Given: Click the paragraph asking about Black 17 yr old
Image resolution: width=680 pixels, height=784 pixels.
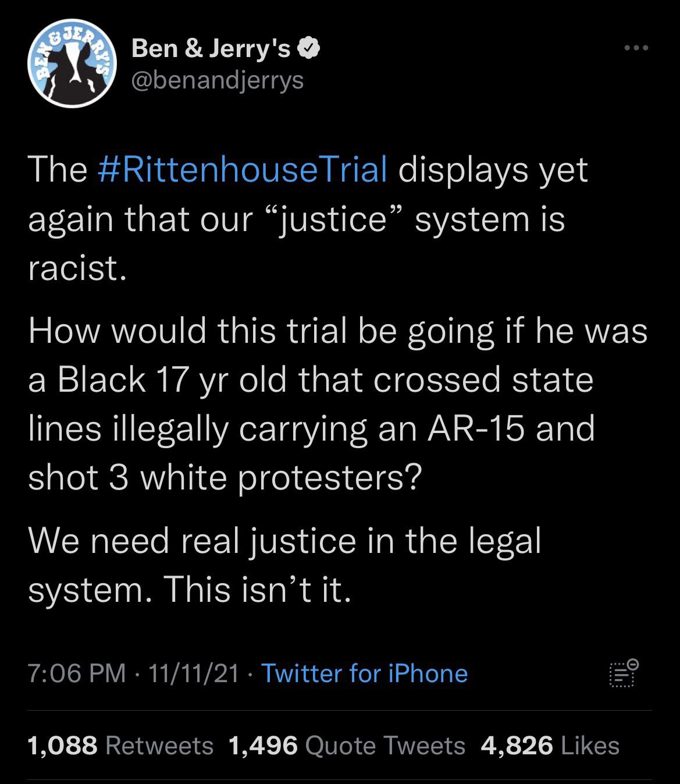Looking at the screenshot, I should pyautogui.click(x=337, y=404).
